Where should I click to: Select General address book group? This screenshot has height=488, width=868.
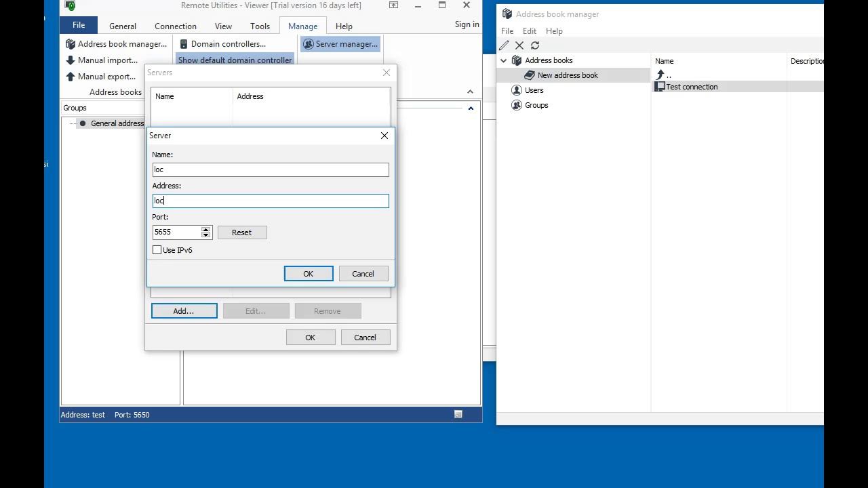(x=117, y=123)
